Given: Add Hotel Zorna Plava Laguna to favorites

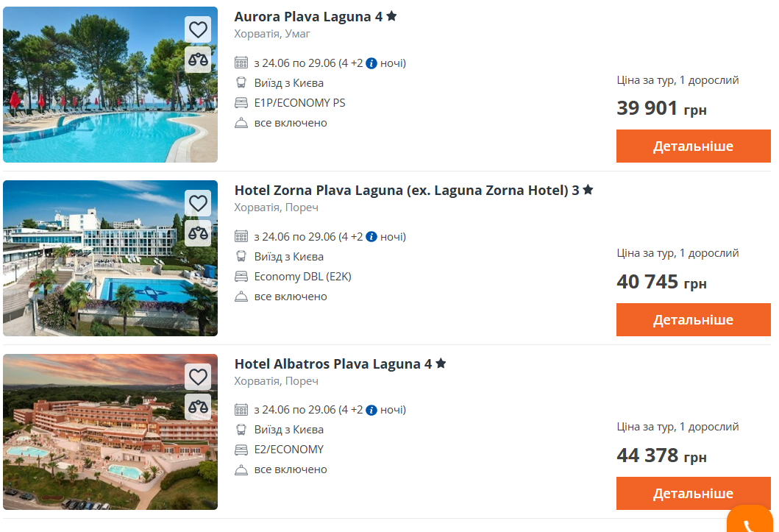Looking at the screenshot, I should [198, 203].
